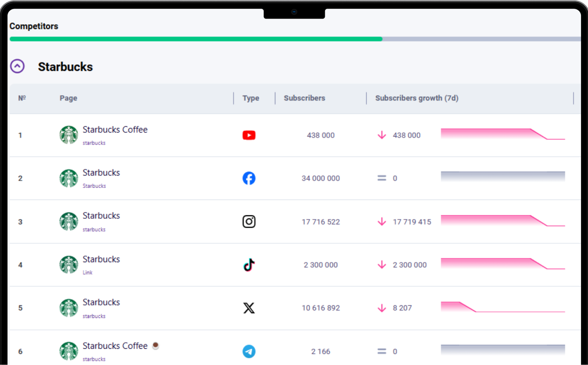
Task: Click subscribers value 10 616 892
Action: point(321,308)
